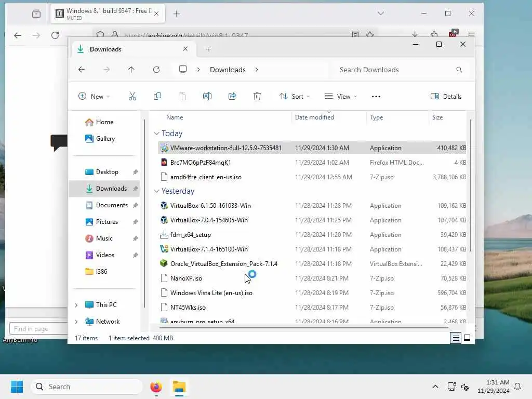Click the Cut scissors icon in Explorer toolbar
Screen dimensions: 532x399
(132, 96)
